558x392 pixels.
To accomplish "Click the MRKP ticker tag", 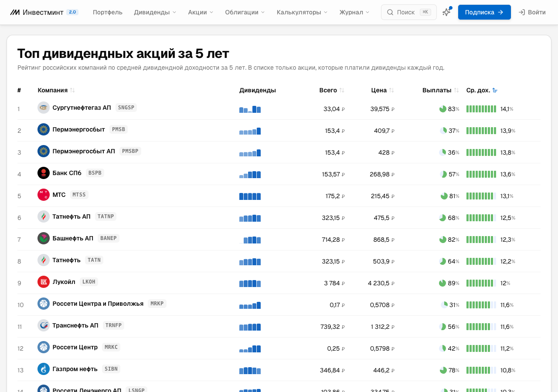I will 157,304.
